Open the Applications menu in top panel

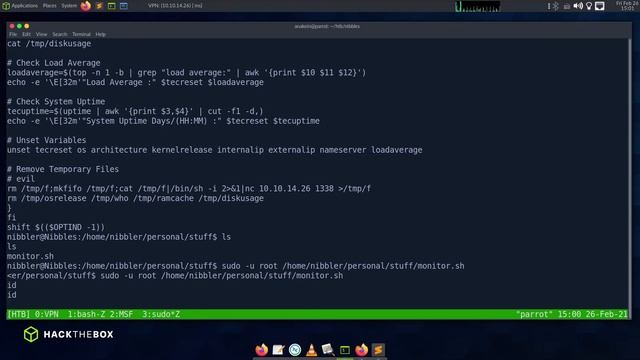(x=20, y=6)
